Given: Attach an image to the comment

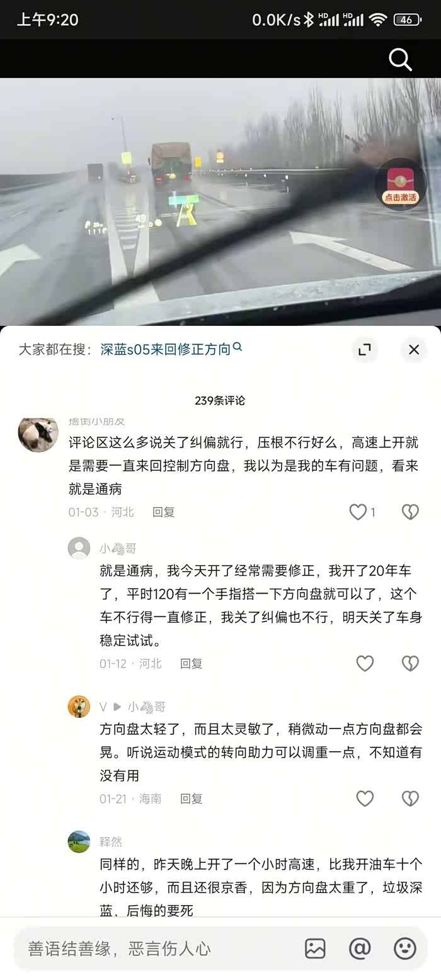Looking at the screenshot, I should pos(315,948).
